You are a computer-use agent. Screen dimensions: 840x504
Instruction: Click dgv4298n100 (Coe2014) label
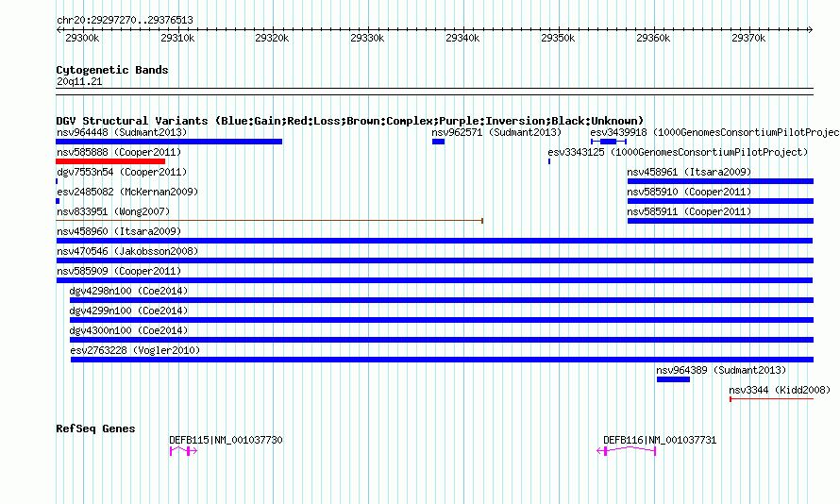128,291
